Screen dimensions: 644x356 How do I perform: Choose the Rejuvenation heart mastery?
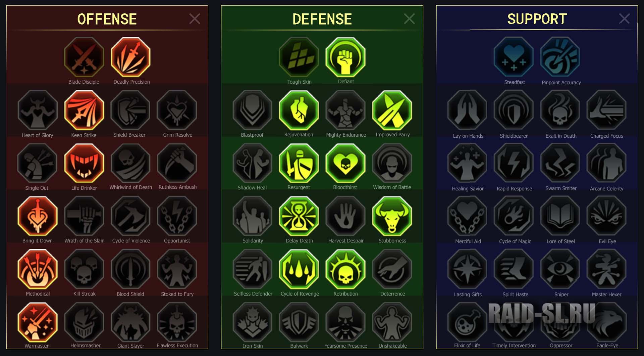(299, 110)
